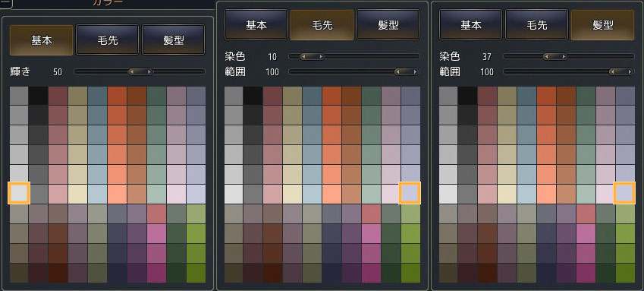
Task: Nudge 輝き slider right with its right arrow
Action: 149,71
